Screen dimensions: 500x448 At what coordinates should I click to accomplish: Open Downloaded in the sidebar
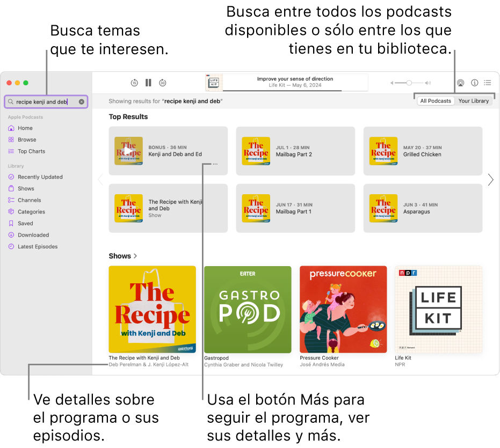click(x=33, y=235)
